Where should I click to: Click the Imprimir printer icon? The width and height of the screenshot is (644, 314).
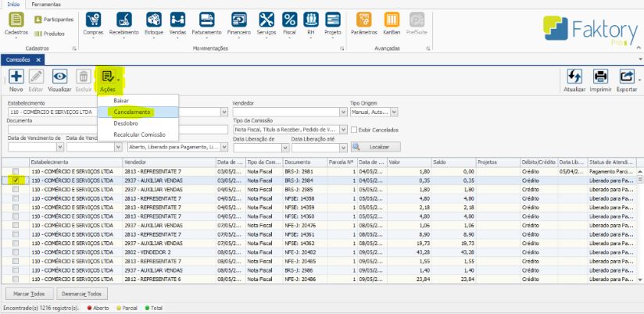600,77
